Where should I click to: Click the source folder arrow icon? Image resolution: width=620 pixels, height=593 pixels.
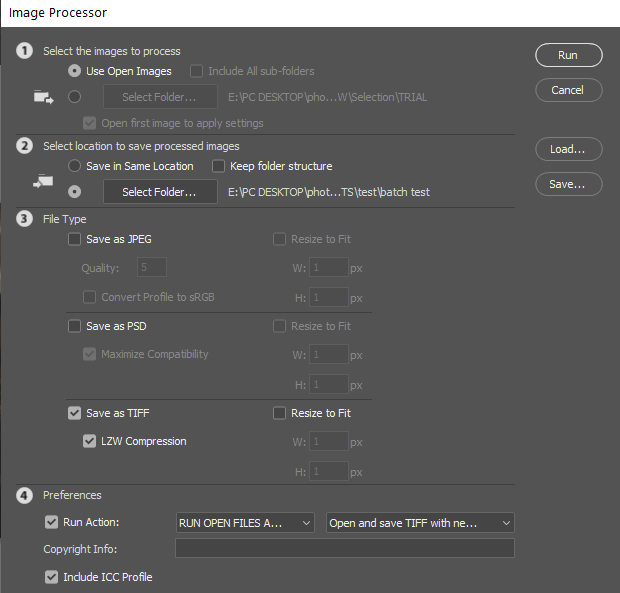pos(43,97)
